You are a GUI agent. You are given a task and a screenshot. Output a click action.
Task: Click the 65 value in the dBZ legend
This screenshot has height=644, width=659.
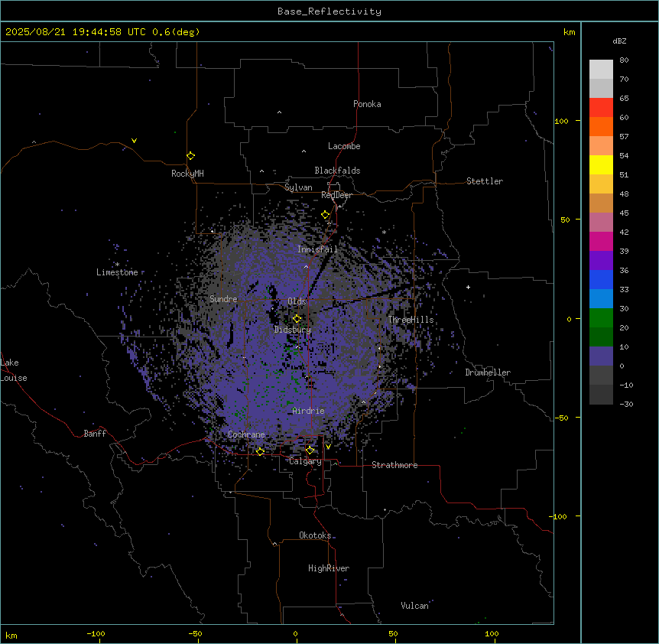624,98
